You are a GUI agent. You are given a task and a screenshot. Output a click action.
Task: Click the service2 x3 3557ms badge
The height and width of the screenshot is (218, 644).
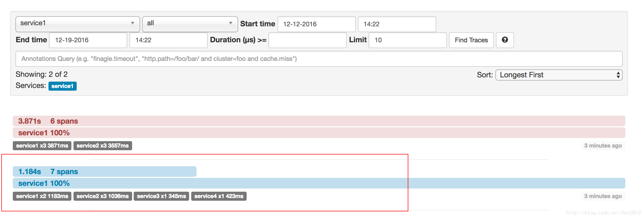tap(103, 146)
